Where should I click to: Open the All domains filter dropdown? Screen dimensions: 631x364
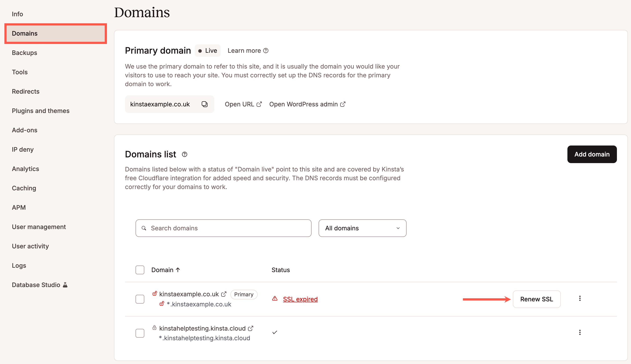pyautogui.click(x=362, y=228)
